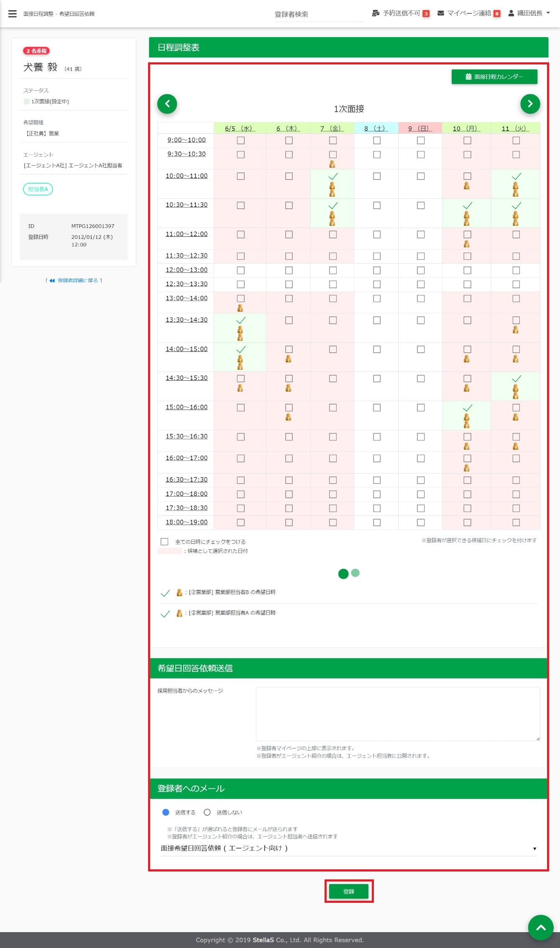Screen dimensions: 560x948
Task: Select the 送信しない radio button
Action: 207,812
